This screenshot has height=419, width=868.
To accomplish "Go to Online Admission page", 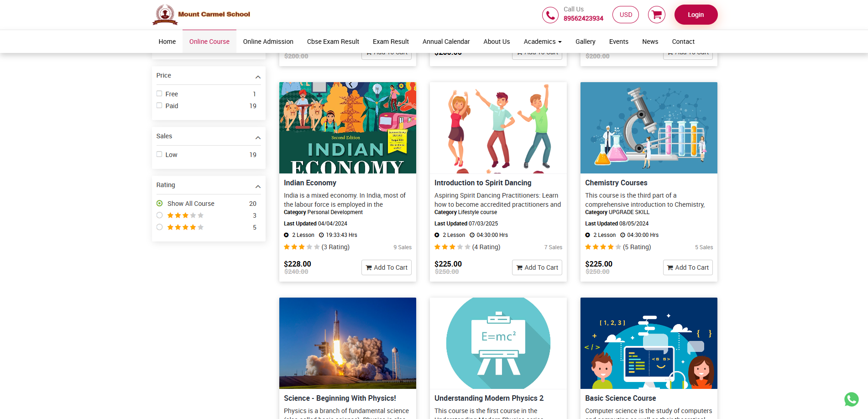I will pyautogui.click(x=268, y=42).
